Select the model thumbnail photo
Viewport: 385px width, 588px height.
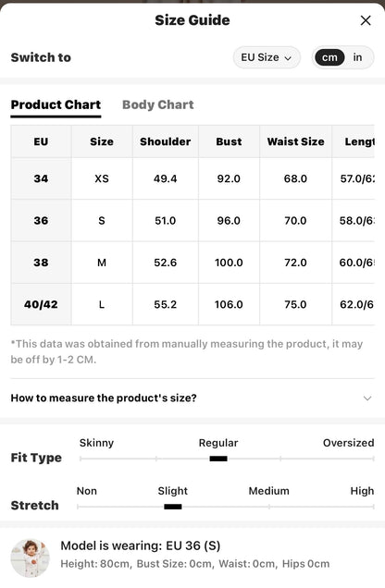point(30,557)
